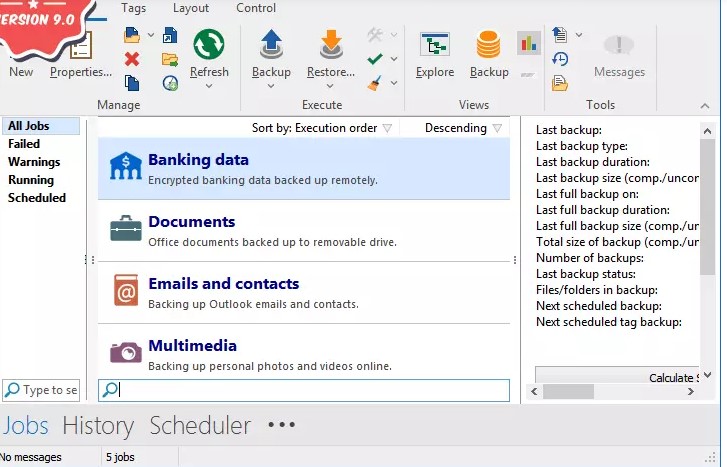Select the Warnings jobs filter

34,162
